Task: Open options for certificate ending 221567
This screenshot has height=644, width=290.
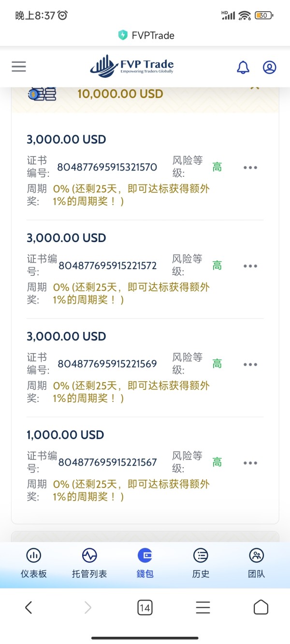Action: click(250, 463)
